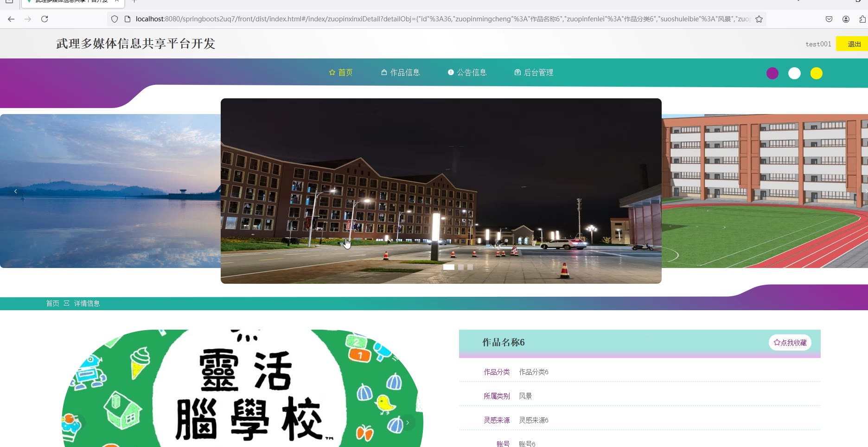868x447 pixels.
Task: Click the 武理多媒体信息共享平台开发 site title
Action: tap(136, 44)
